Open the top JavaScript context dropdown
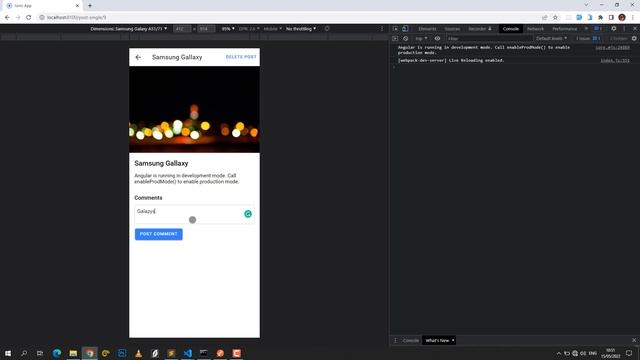The height and width of the screenshot is (360, 640). pos(421,38)
